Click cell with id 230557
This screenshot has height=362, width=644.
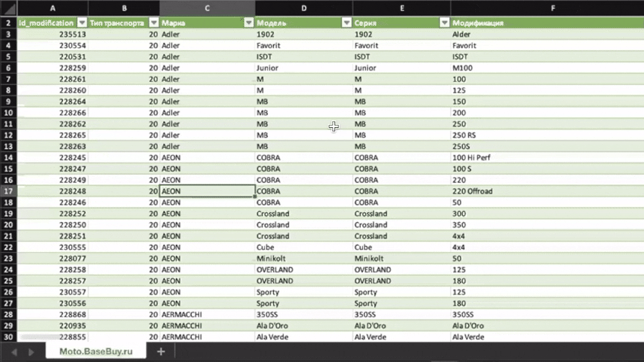pos(52,292)
